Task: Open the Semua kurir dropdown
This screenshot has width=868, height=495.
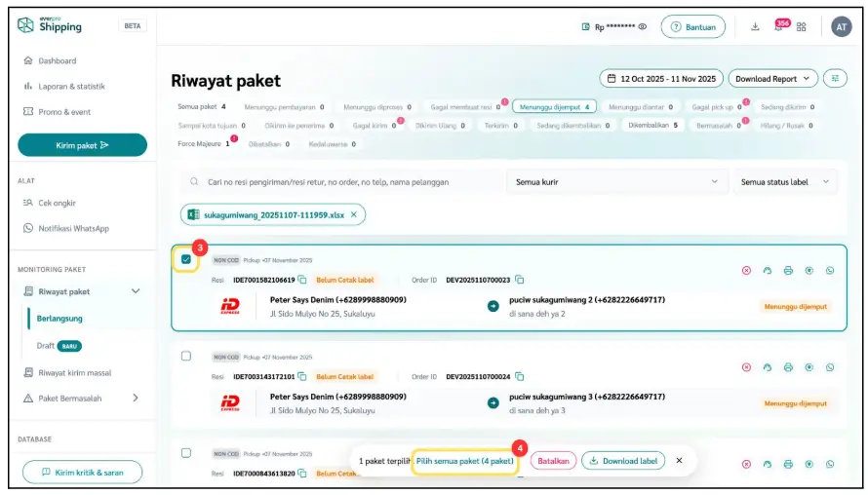Action: (x=616, y=182)
